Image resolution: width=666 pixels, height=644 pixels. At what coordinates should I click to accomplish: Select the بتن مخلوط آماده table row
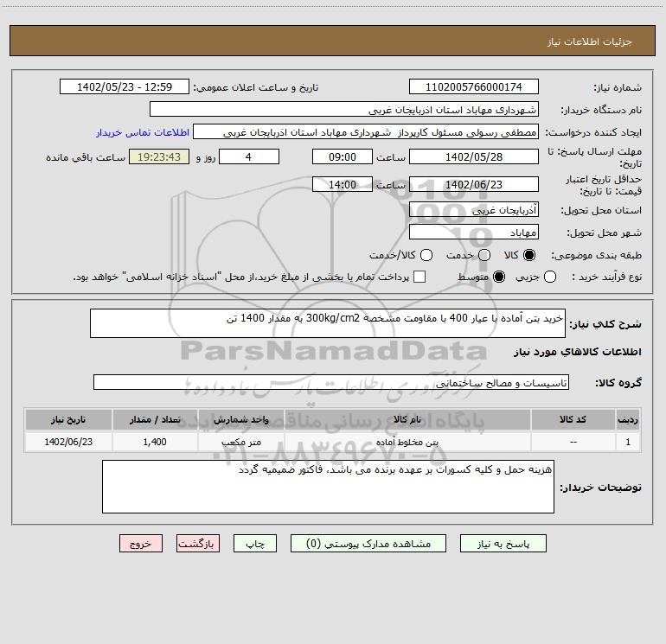click(333, 442)
